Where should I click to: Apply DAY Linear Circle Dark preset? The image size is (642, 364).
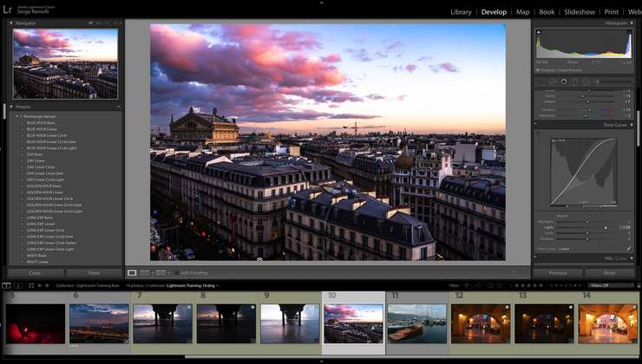pos(45,173)
